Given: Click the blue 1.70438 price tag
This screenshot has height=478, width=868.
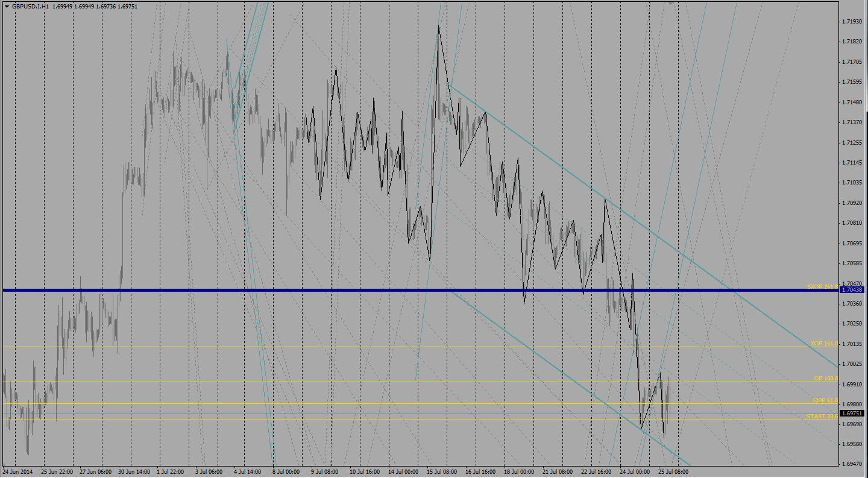Looking at the screenshot, I should click(852, 290).
